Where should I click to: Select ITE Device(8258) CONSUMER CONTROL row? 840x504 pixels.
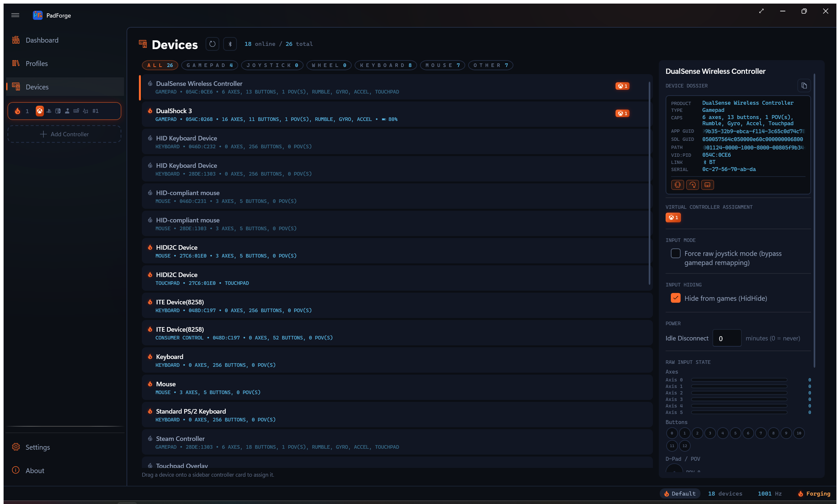pyautogui.click(x=397, y=333)
